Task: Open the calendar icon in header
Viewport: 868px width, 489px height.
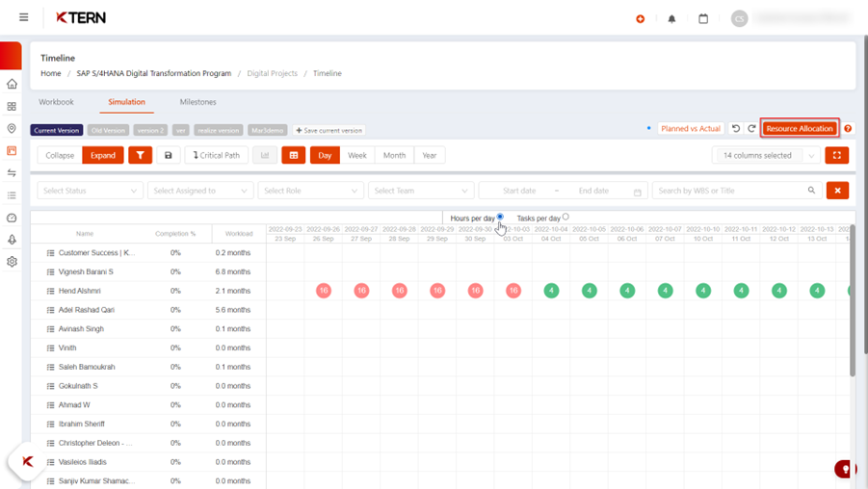Action: [703, 19]
